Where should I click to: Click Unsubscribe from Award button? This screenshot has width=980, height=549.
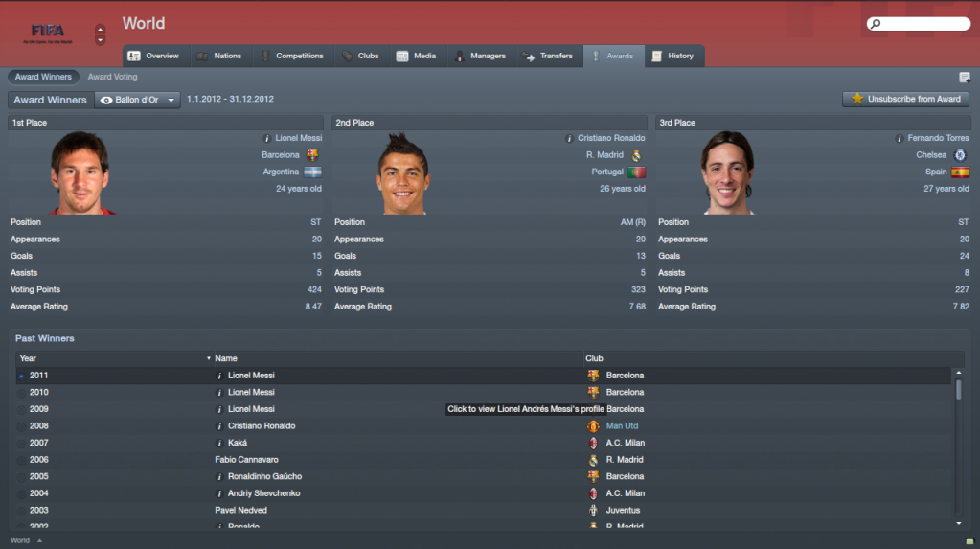click(x=905, y=100)
